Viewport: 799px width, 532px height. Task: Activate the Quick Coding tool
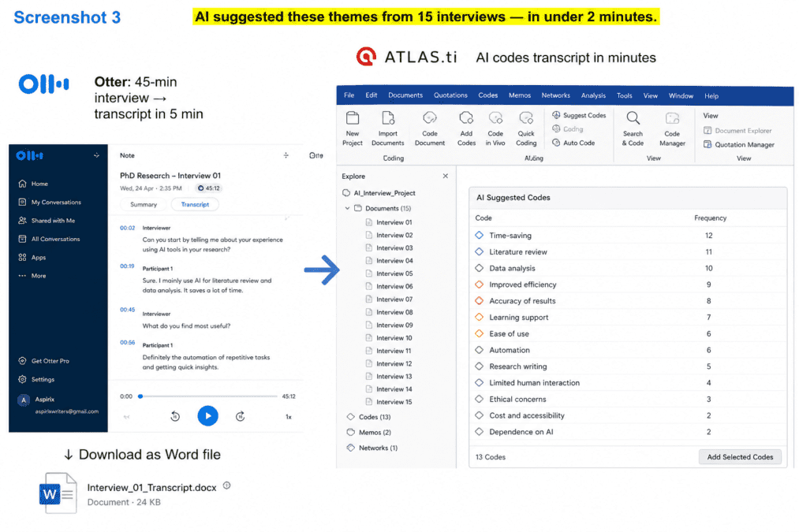click(526, 128)
